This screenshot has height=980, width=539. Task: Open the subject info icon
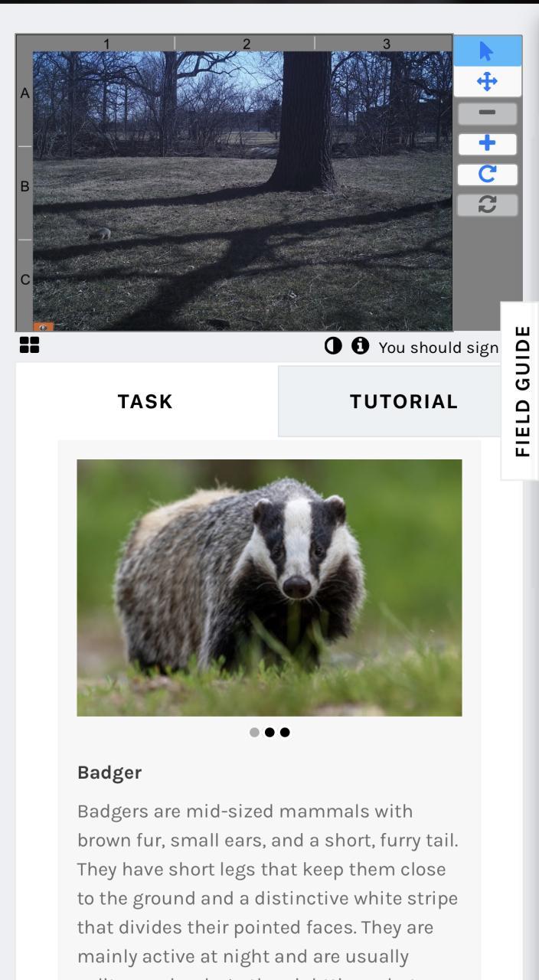(358, 347)
